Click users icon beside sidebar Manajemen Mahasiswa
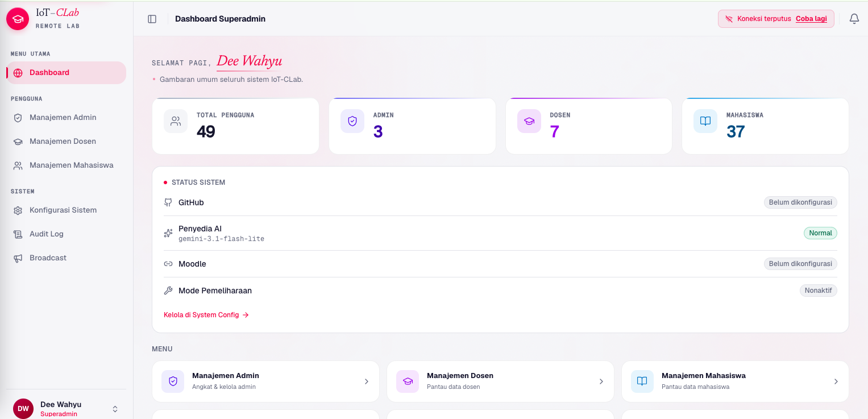Viewport: 868px width, 419px height. tap(18, 165)
